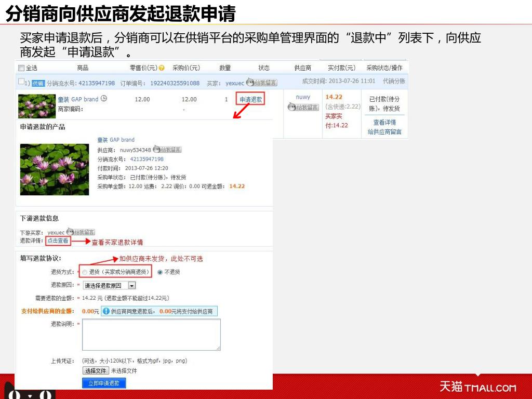Click the 实付款(元) column header

pos(342,68)
